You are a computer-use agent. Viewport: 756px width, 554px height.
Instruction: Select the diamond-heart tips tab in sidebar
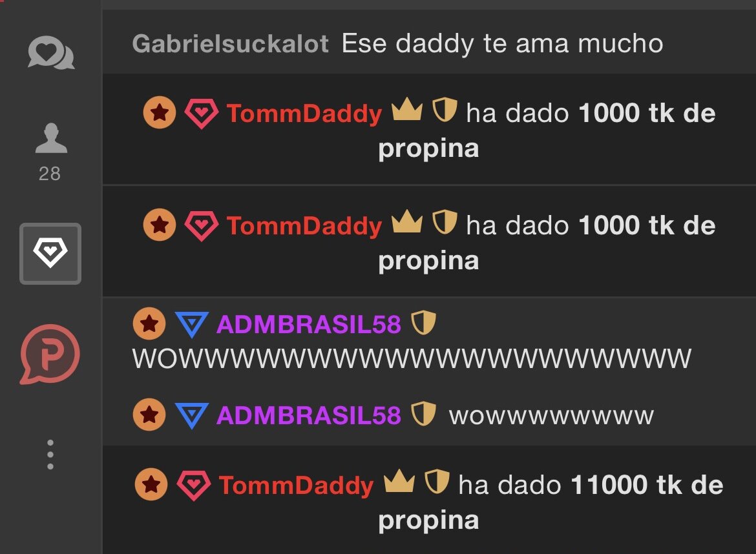point(50,253)
